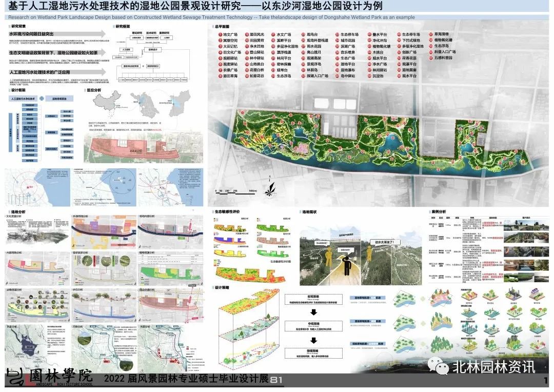Click the 研究框架 section heading
554x392 pixels.
pyautogui.click(x=123, y=26)
